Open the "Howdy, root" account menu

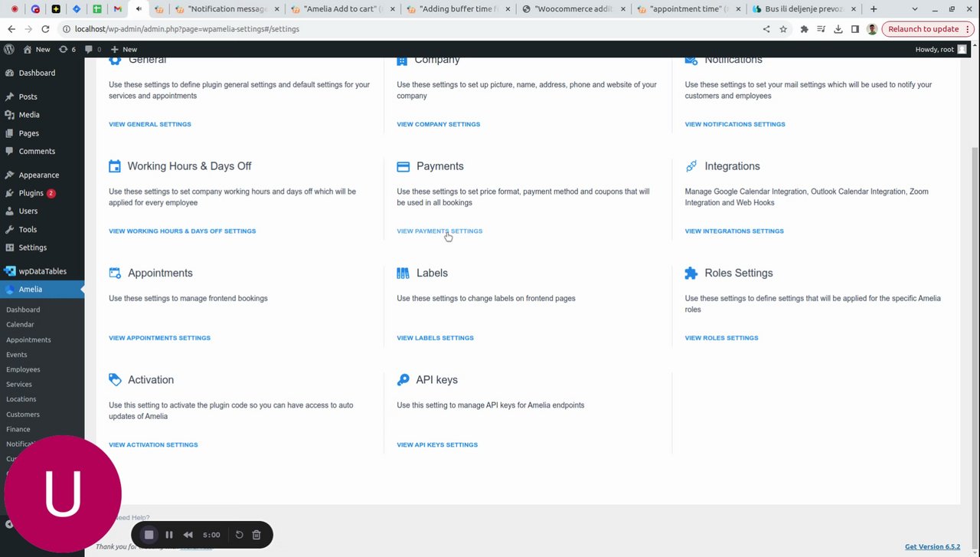tap(940, 49)
